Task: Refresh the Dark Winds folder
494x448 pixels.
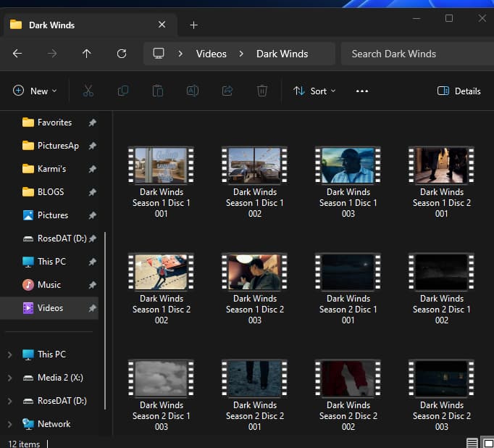Action: [122, 54]
